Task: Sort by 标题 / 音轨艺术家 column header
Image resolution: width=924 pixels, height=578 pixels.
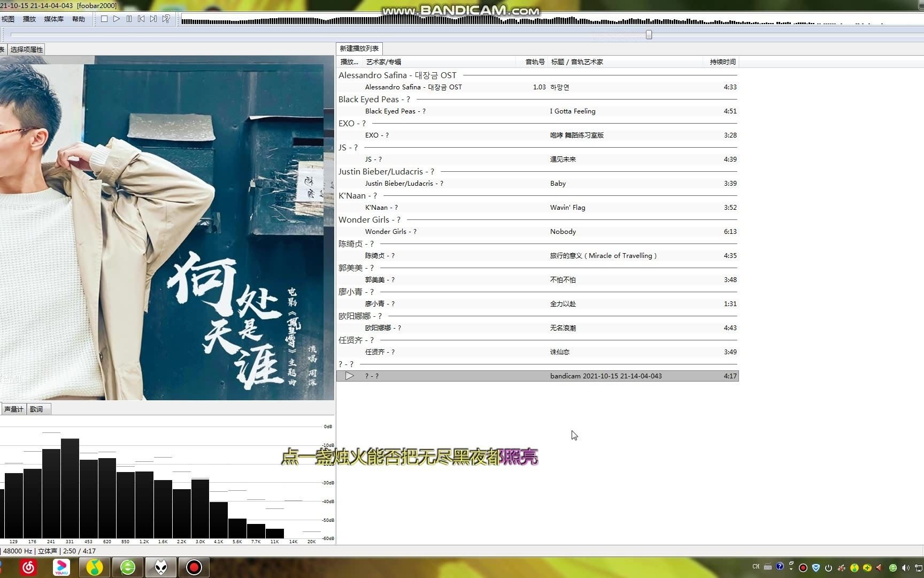Action: (x=626, y=62)
